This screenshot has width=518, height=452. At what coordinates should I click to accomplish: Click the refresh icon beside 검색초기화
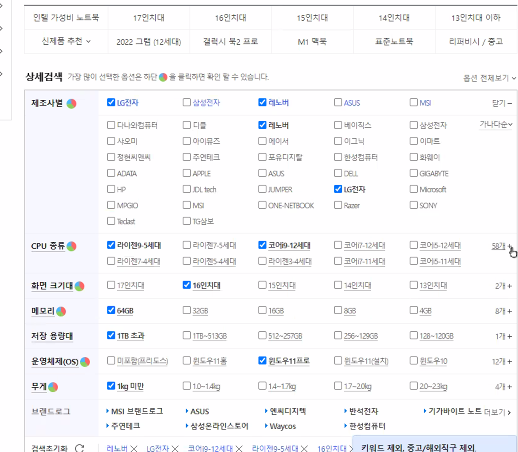(79, 448)
